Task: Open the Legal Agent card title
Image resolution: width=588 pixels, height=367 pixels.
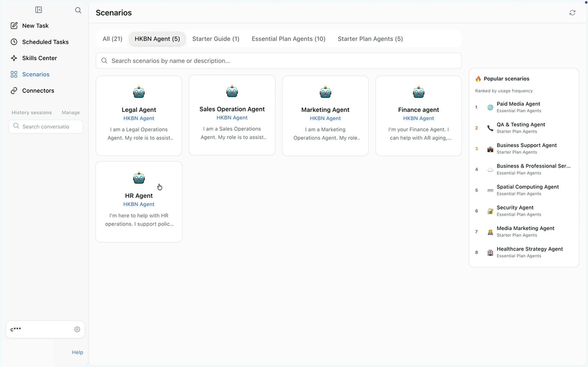Action: pos(139,110)
